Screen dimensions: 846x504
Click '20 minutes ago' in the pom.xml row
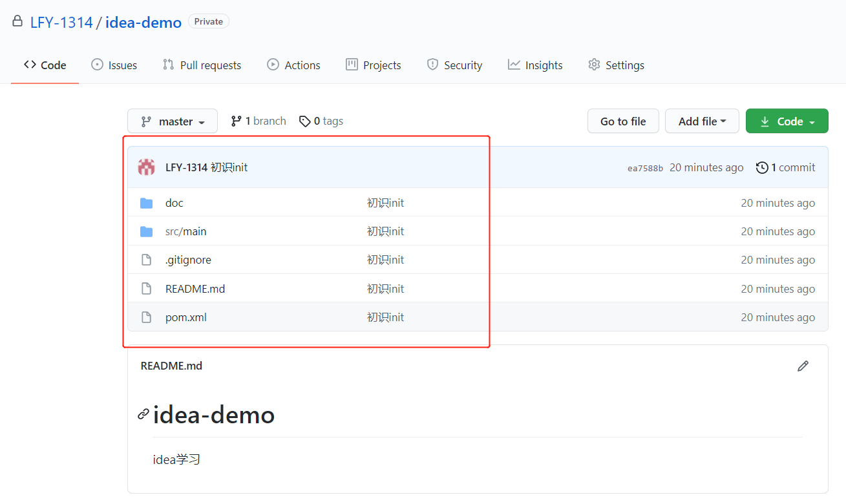pyautogui.click(x=778, y=317)
